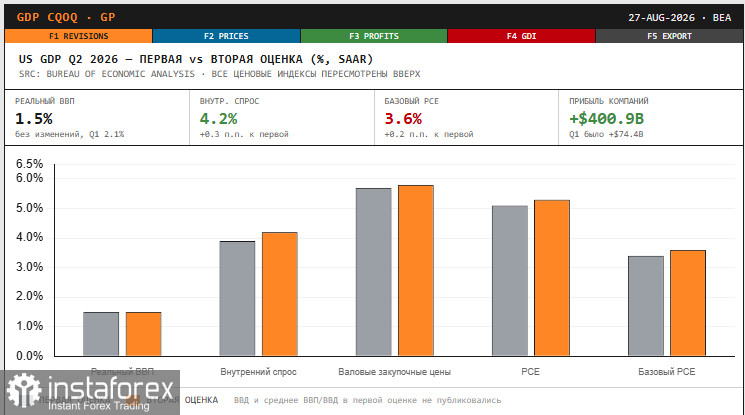
Task: Click the gray bar above the PCE label
Action: (x=510, y=281)
